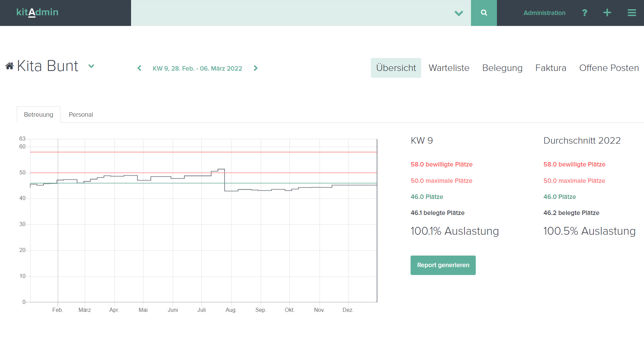Viewport: 644px width, 362px height.
Task: Click the Report generieren button
Action: 443,265
